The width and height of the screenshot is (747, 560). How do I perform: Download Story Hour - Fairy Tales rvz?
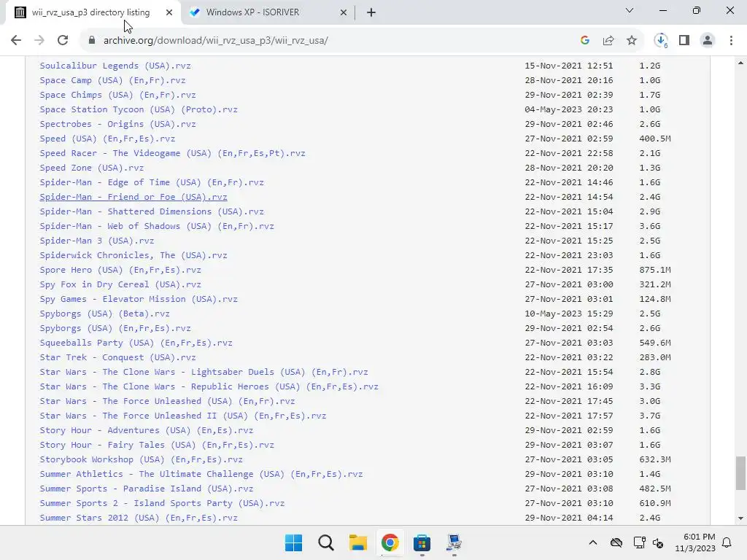(x=157, y=445)
